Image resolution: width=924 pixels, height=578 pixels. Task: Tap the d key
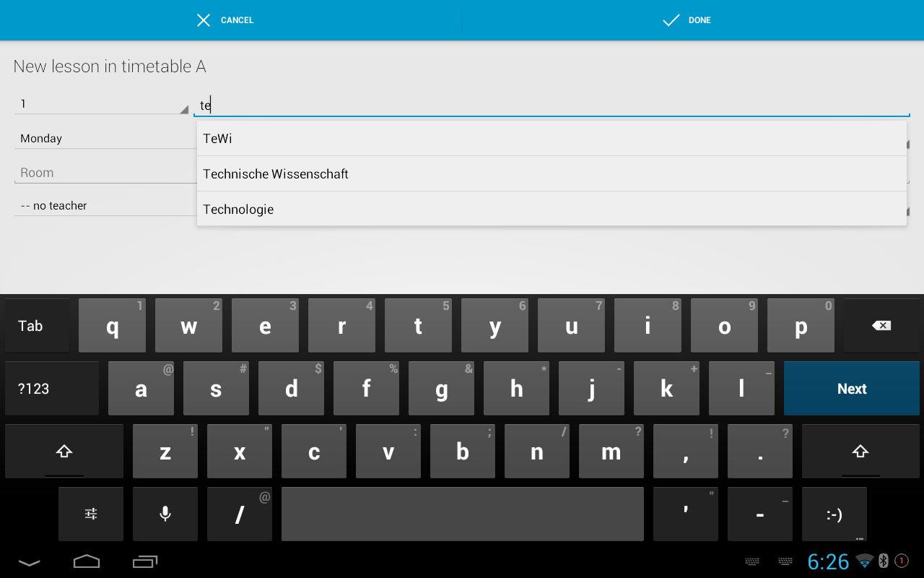pyautogui.click(x=291, y=389)
